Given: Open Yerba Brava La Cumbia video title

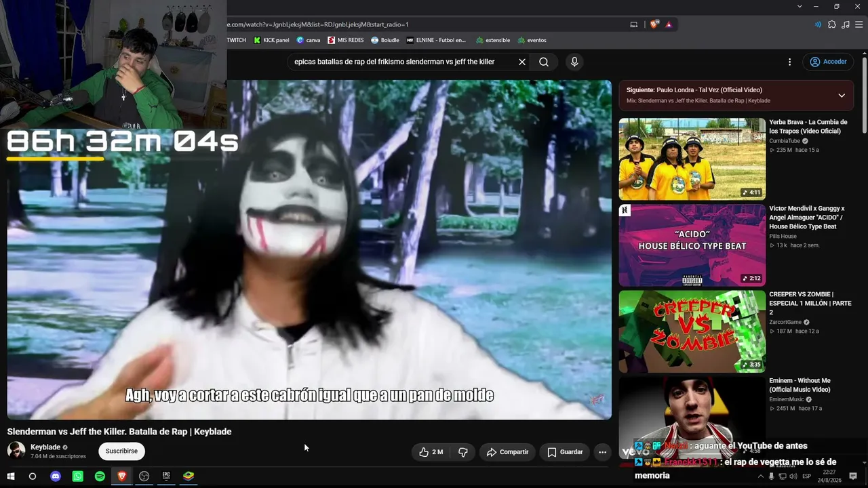Looking at the screenshot, I should click(808, 127).
